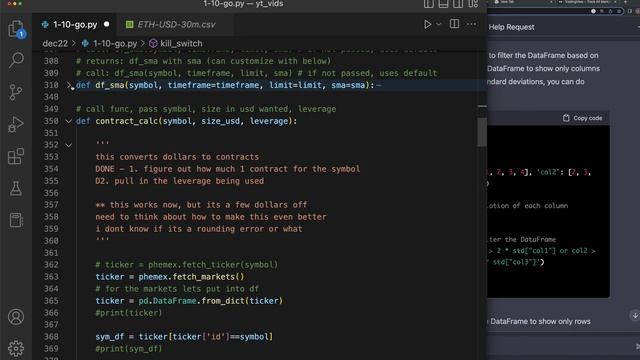Open run options dropdown next to play button
The height and width of the screenshot is (360, 640).
click(x=439, y=24)
